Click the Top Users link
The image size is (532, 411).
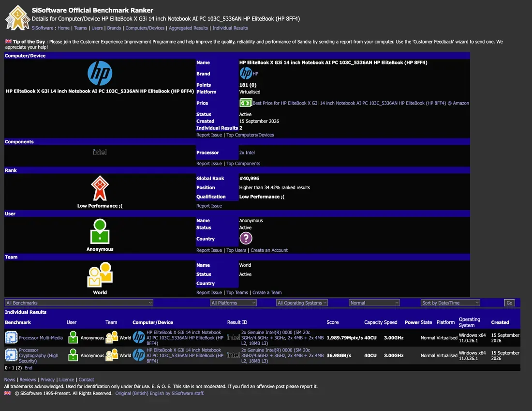click(236, 250)
